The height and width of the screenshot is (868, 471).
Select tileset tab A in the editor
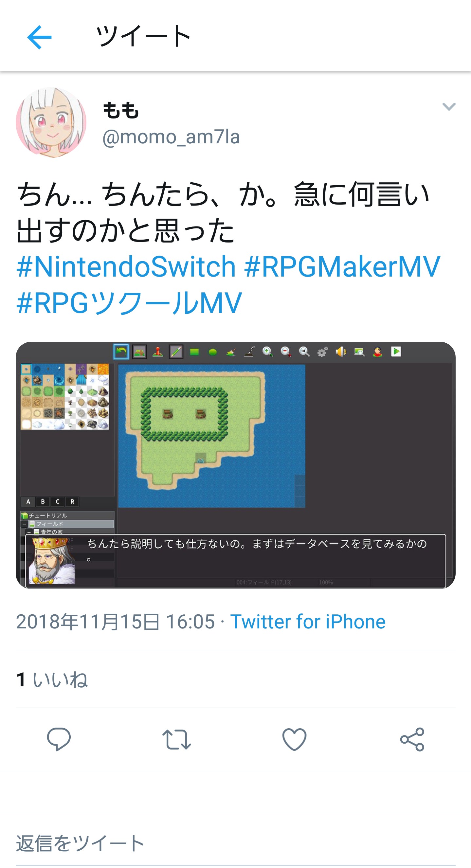click(x=28, y=502)
